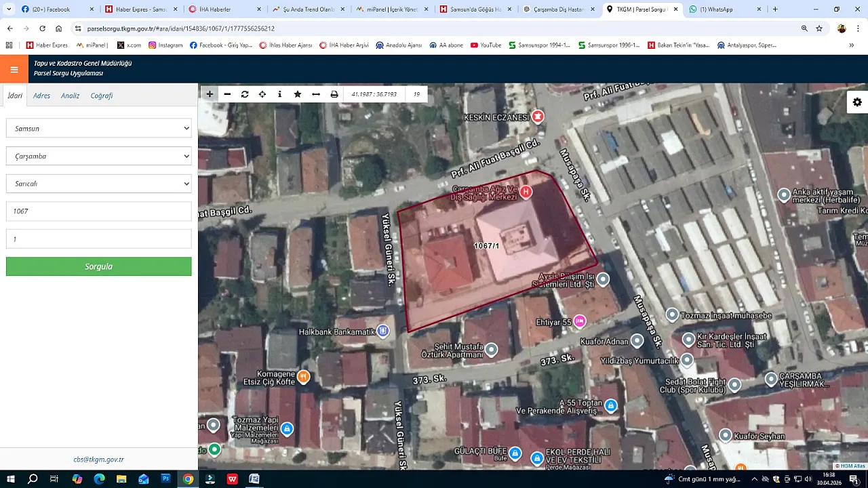The width and height of the screenshot is (868, 488).
Task: Switch to the Coğrafi tab
Action: click(102, 96)
